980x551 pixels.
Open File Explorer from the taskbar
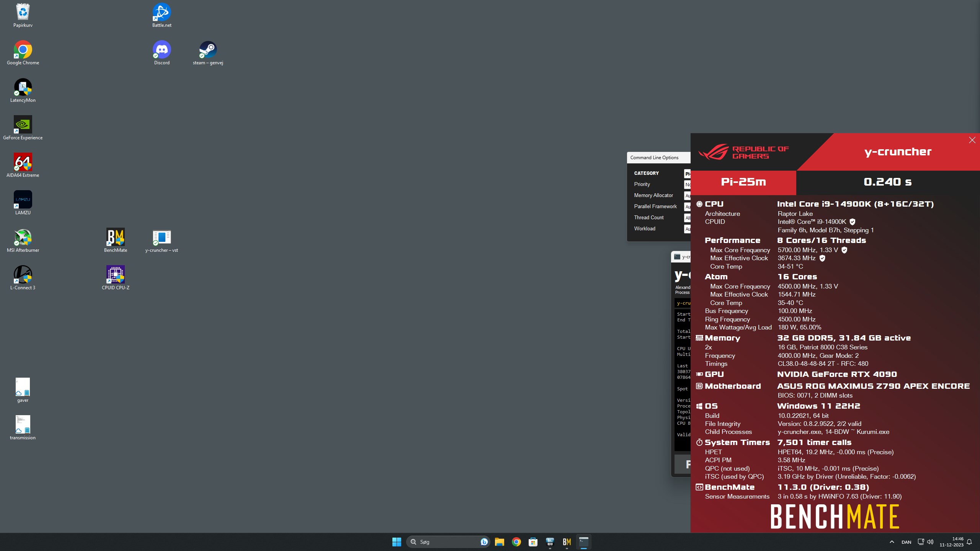pyautogui.click(x=499, y=542)
